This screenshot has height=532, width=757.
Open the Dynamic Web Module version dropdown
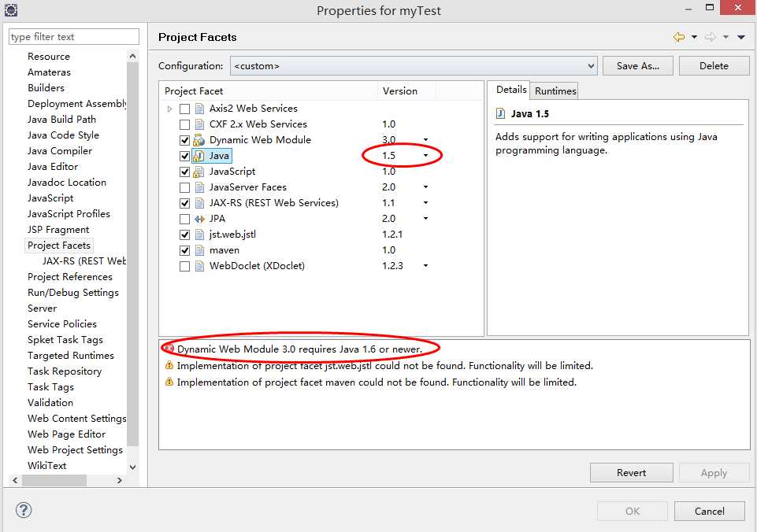point(425,140)
